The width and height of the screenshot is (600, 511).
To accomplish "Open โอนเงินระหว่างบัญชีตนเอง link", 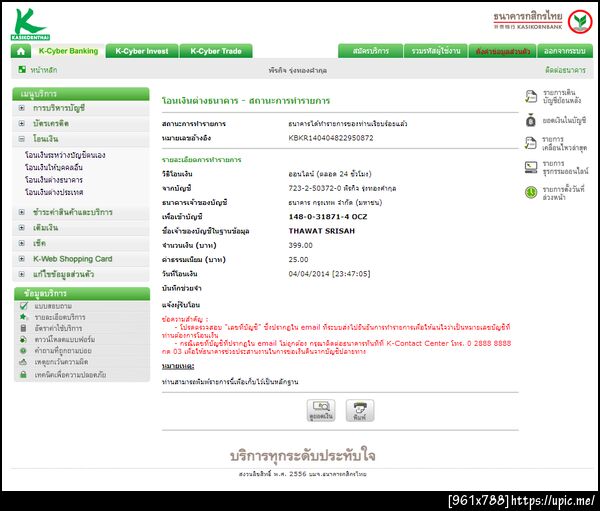I will 65,155.
